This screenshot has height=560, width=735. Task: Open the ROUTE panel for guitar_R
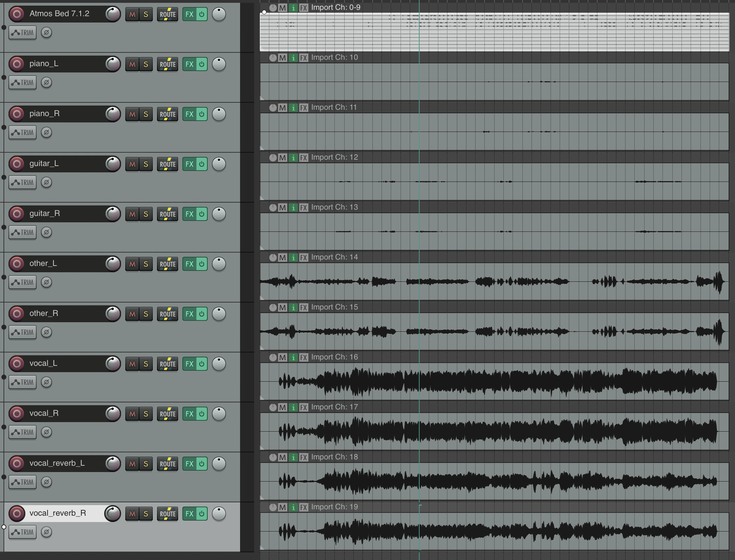pyautogui.click(x=167, y=214)
